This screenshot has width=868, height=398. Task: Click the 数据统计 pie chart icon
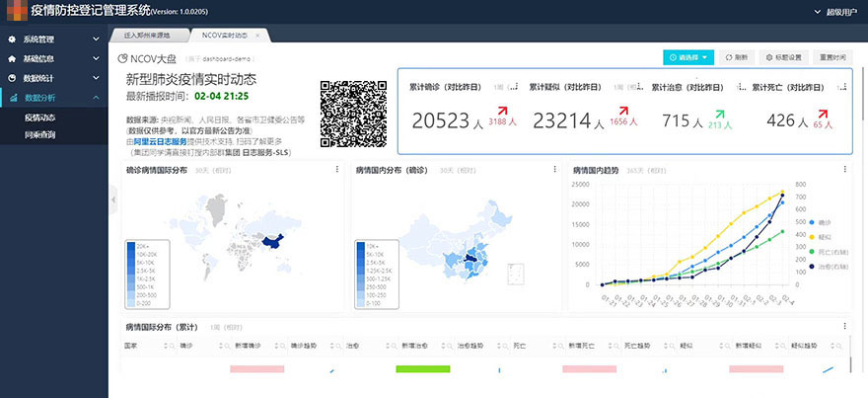pos(12,78)
